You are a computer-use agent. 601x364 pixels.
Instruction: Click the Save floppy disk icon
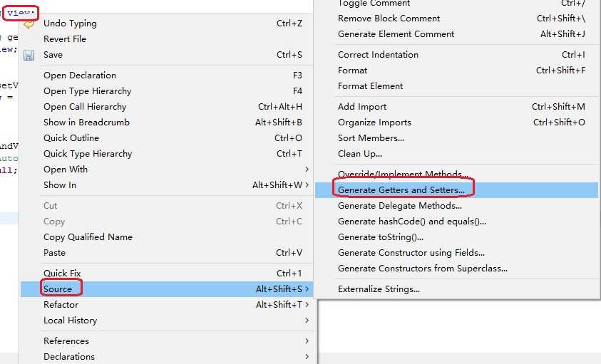pyautogui.click(x=29, y=55)
